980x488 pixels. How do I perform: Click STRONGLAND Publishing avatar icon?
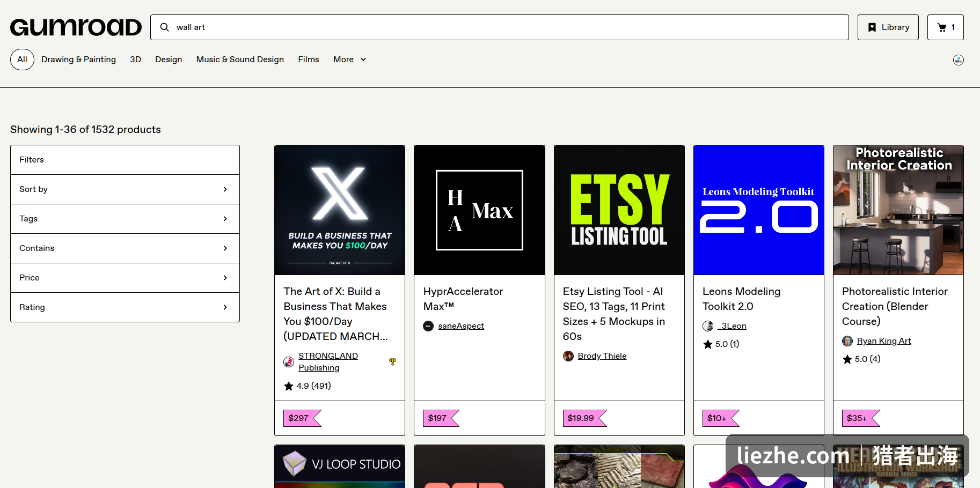289,362
